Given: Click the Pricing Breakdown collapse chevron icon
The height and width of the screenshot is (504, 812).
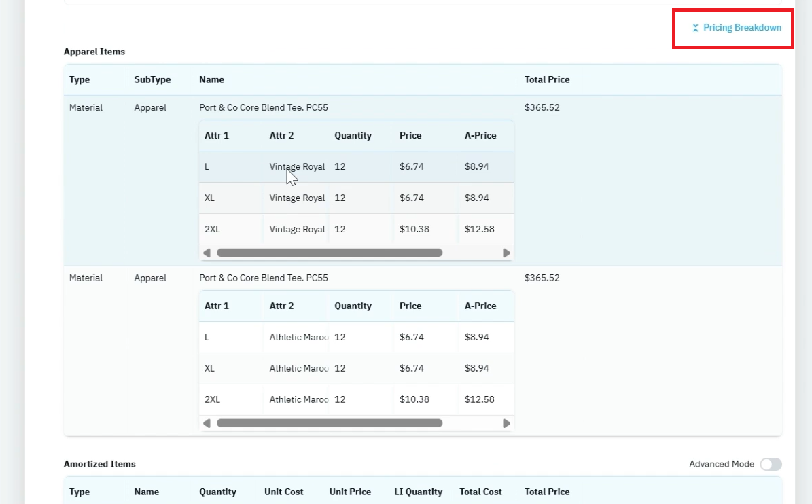Looking at the screenshot, I should pyautogui.click(x=696, y=28).
